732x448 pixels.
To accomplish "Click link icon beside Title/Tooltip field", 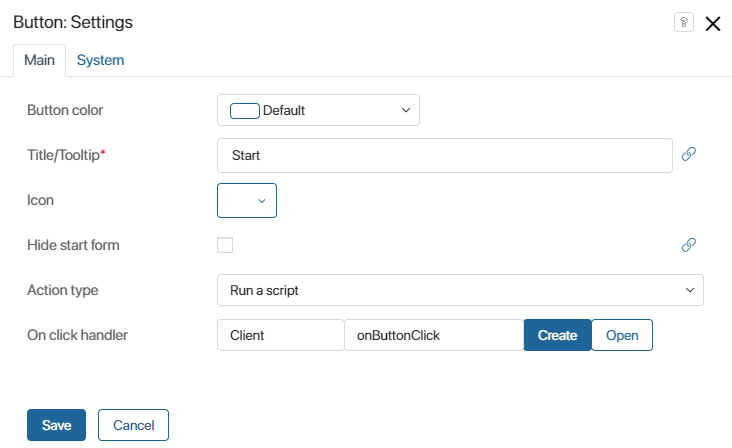I will [x=688, y=154].
